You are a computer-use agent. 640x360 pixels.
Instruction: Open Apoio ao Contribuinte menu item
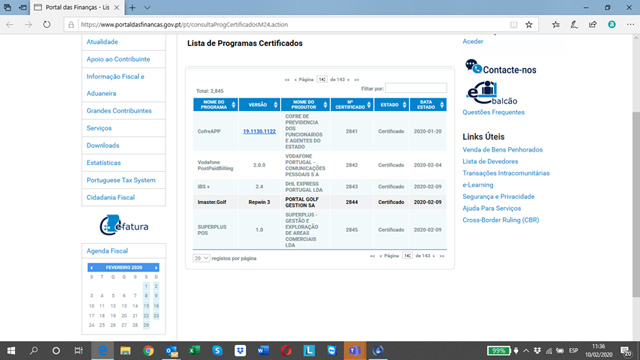click(118, 59)
